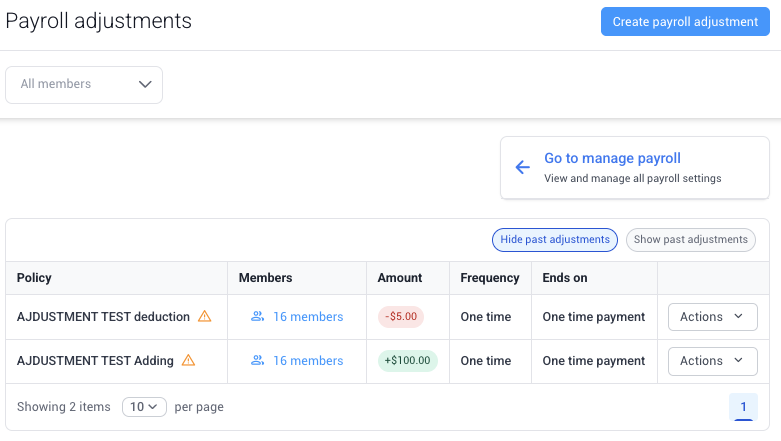Click the -$5.00 amount badge

point(401,317)
